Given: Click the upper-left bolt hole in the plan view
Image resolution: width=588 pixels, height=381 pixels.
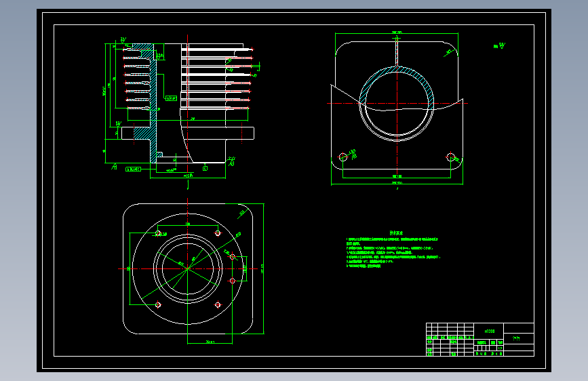Looking at the screenshot, I should (158, 233).
